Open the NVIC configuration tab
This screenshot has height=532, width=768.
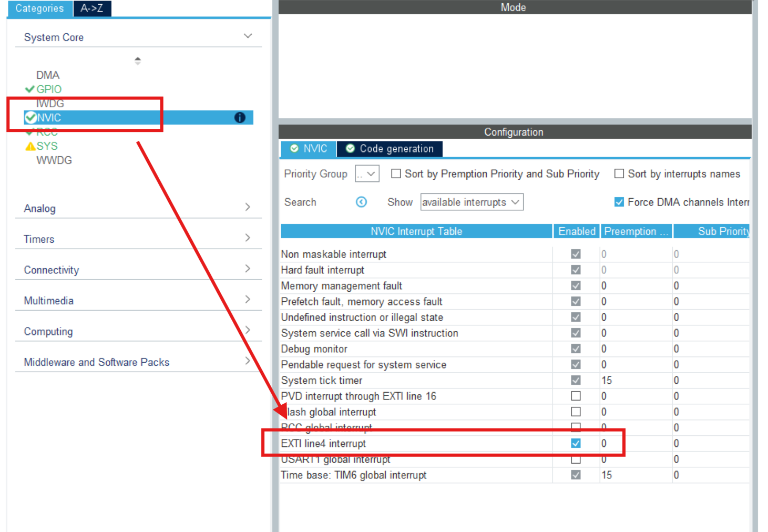(309, 149)
